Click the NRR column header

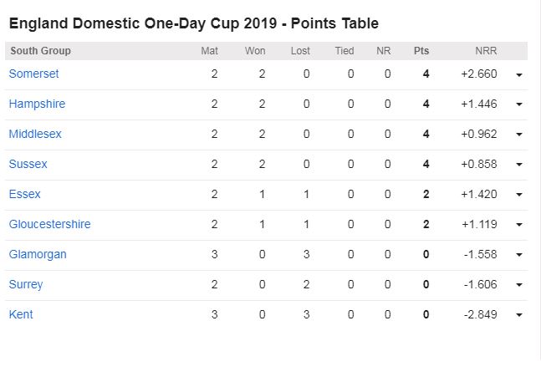pos(486,51)
